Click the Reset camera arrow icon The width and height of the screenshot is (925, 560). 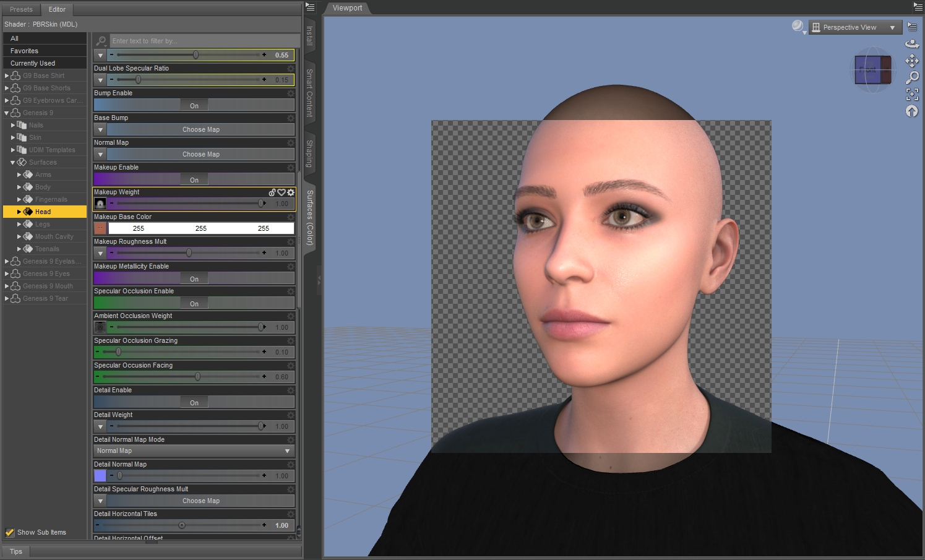pos(912,111)
